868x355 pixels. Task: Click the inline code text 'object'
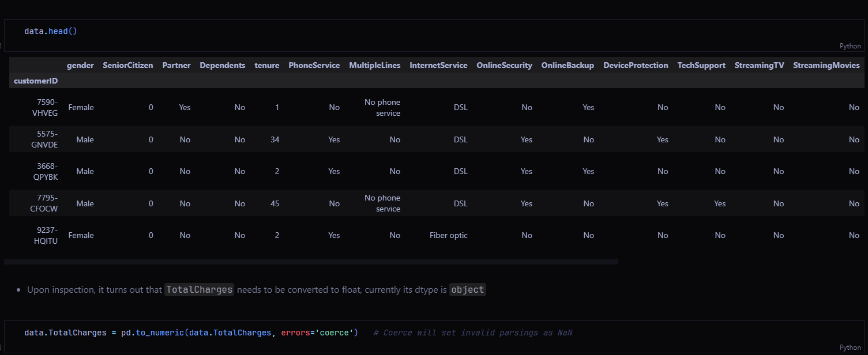tap(467, 290)
